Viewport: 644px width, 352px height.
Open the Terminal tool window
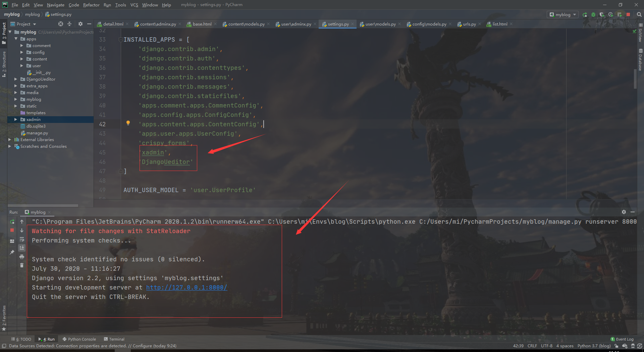pos(114,339)
